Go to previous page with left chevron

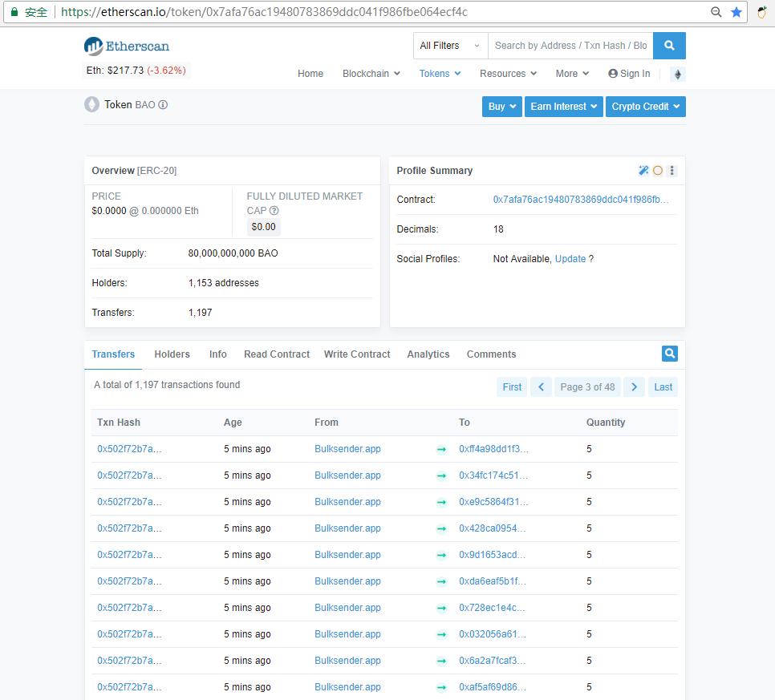coord(541,386)
